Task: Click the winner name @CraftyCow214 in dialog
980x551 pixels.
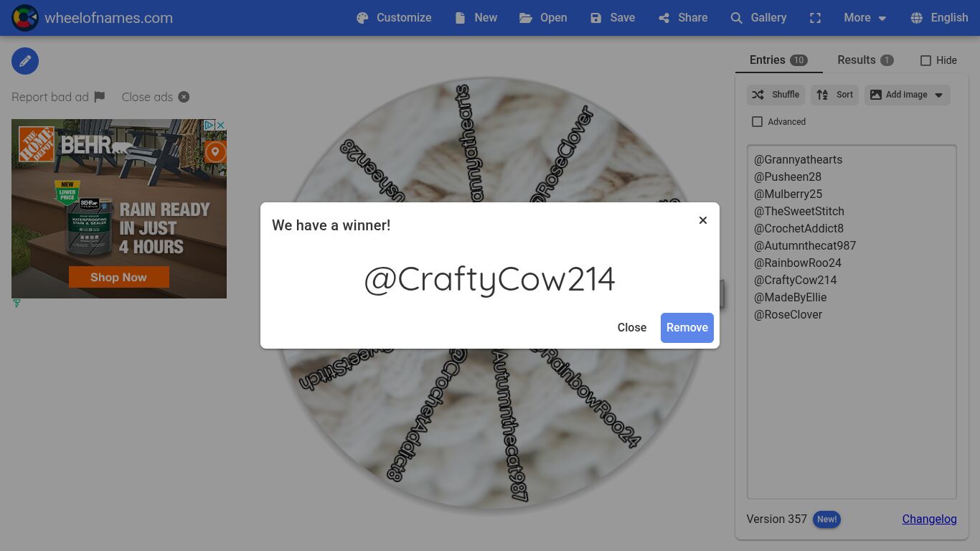Action: [490, 280]
